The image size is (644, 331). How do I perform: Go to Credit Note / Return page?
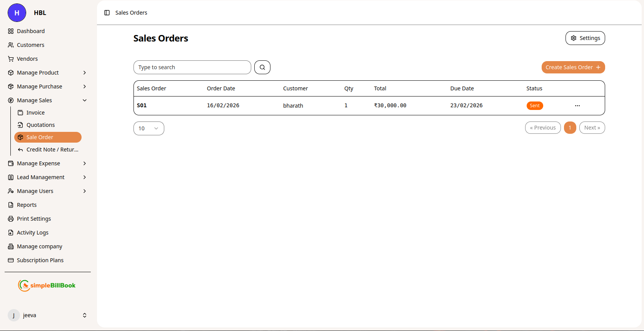point(52,150)
